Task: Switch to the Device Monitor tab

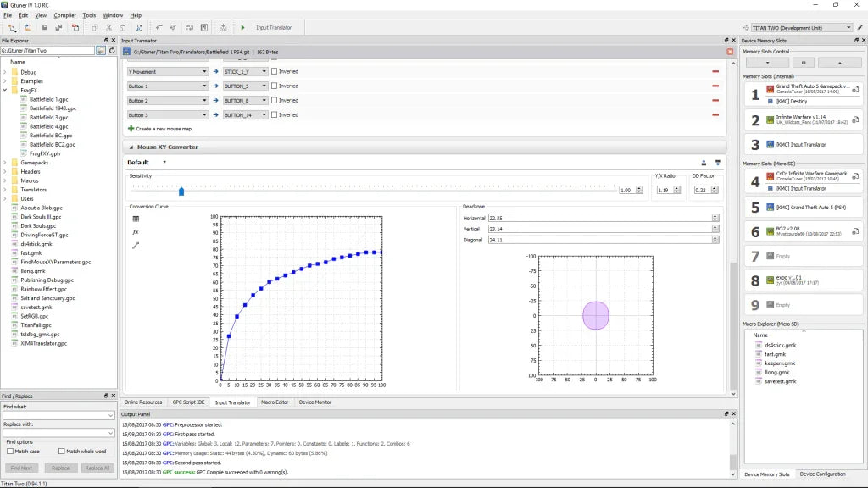Action: pos(314,402)
